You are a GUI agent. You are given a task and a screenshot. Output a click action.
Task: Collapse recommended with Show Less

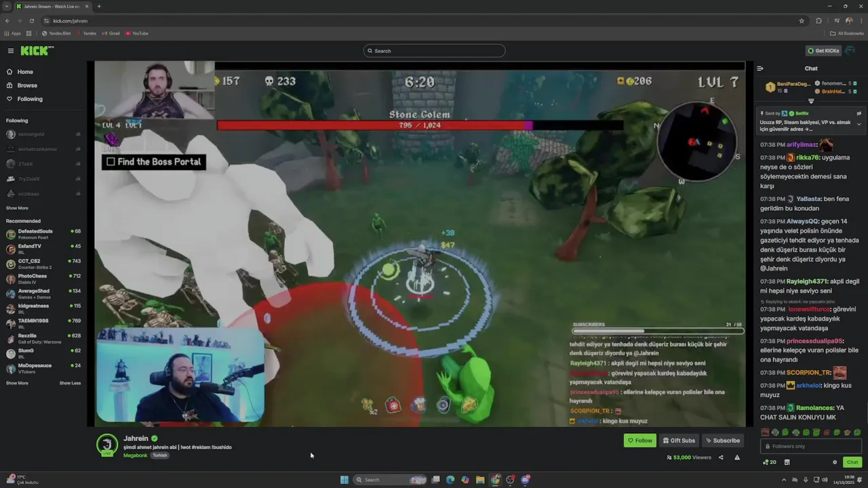(x=70, y=383)
